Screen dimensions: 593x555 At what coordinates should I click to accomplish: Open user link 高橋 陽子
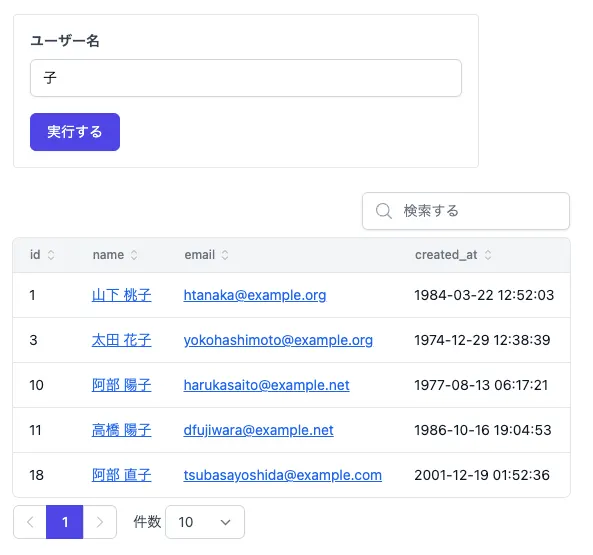coord(121,430)
